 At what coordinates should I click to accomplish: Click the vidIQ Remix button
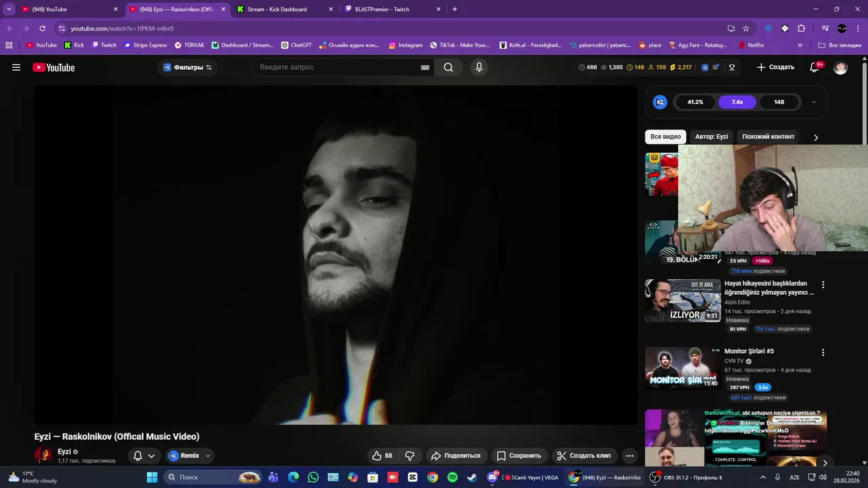(x=184, y=455)
